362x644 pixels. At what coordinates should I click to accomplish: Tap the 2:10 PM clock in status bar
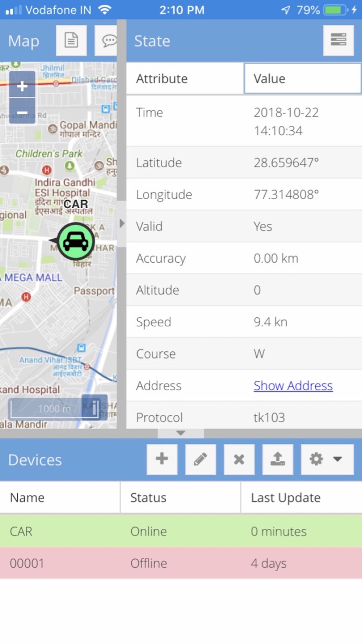[x=182, y=10]
